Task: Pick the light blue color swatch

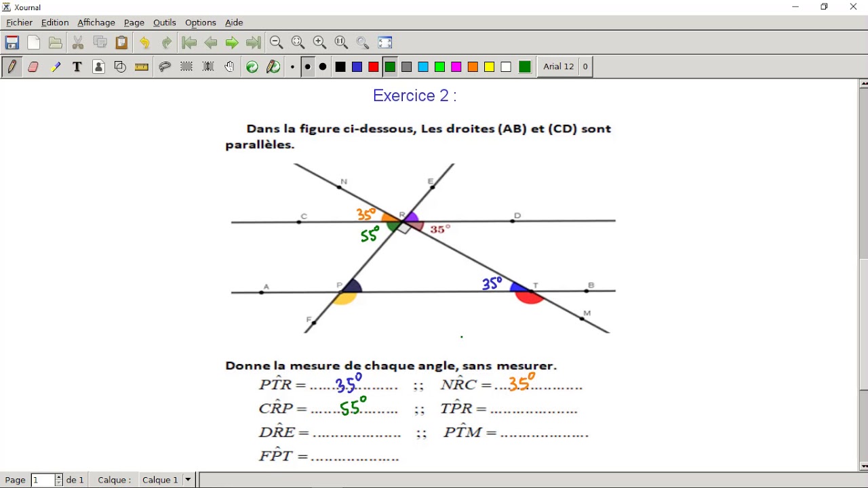Action: click(423, 66)
